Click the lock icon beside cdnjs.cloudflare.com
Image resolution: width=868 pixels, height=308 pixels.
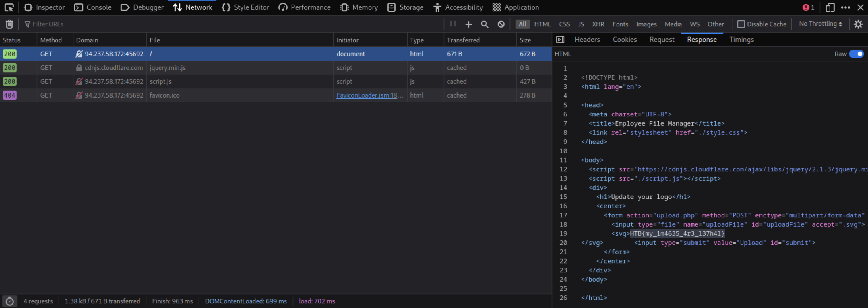(79, 68)
